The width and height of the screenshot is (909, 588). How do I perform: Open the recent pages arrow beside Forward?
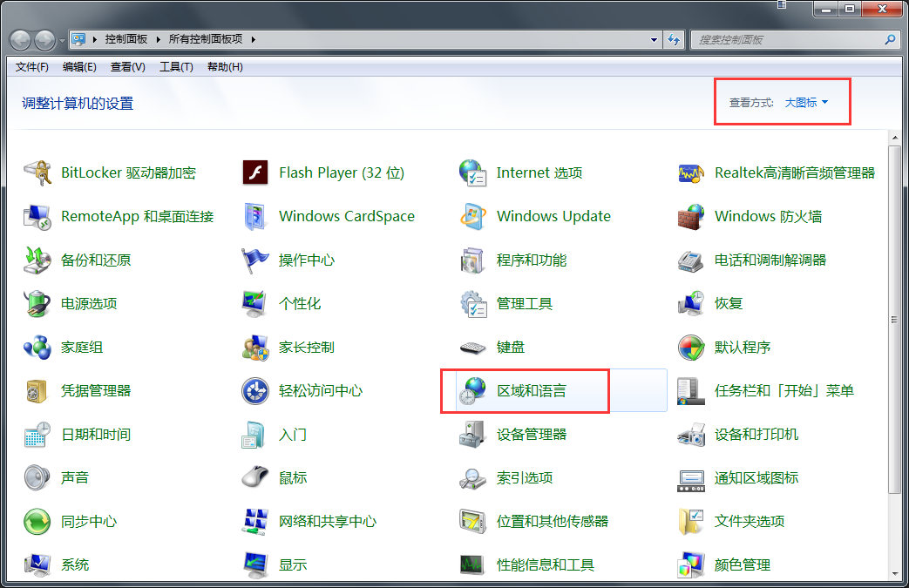tap(62, 41)
